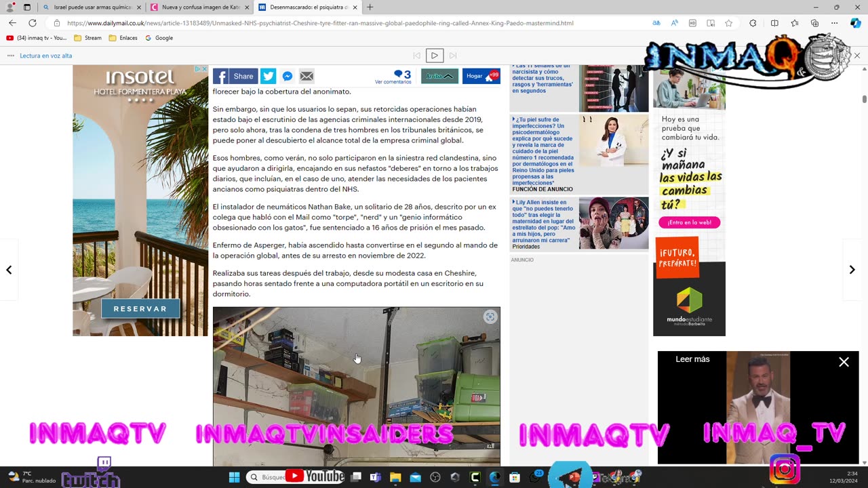Open File Explorer from taskbar
The height and width of the screenshot is (488, 868).
click(x=395, y=477)
